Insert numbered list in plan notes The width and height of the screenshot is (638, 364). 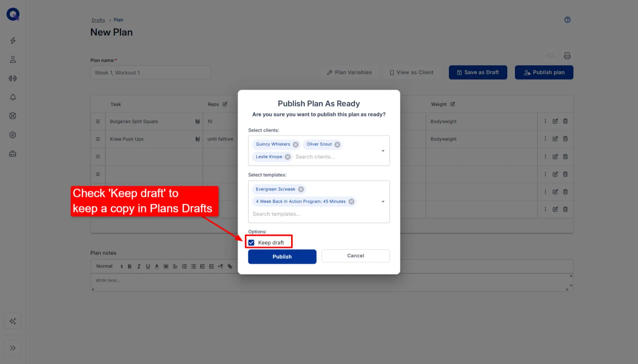coord(184,267)
